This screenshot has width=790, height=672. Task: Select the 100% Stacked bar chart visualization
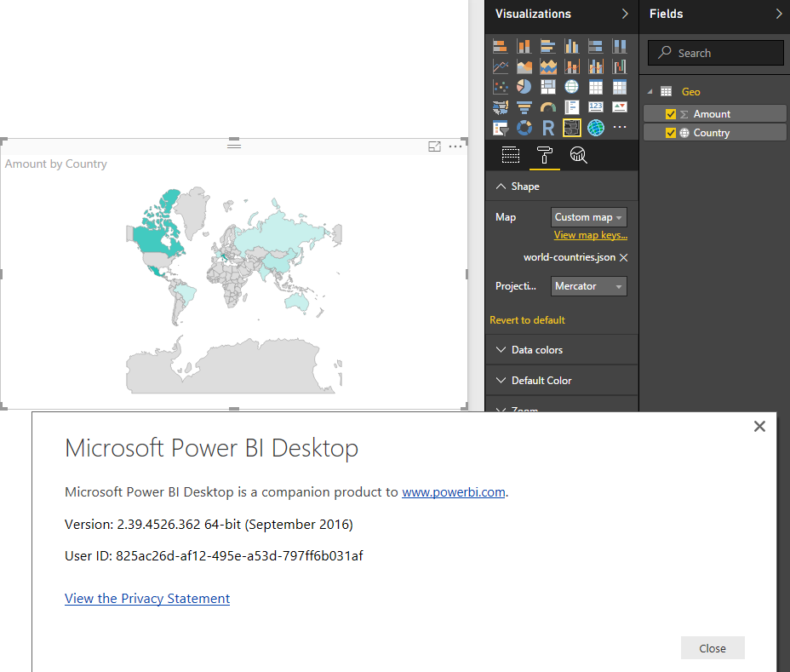coord(596,46)
